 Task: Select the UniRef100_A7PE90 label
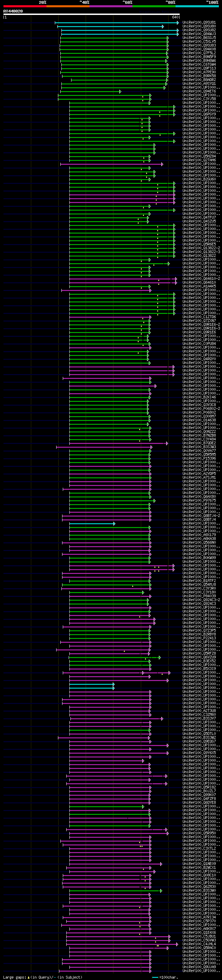click(199, 72)
